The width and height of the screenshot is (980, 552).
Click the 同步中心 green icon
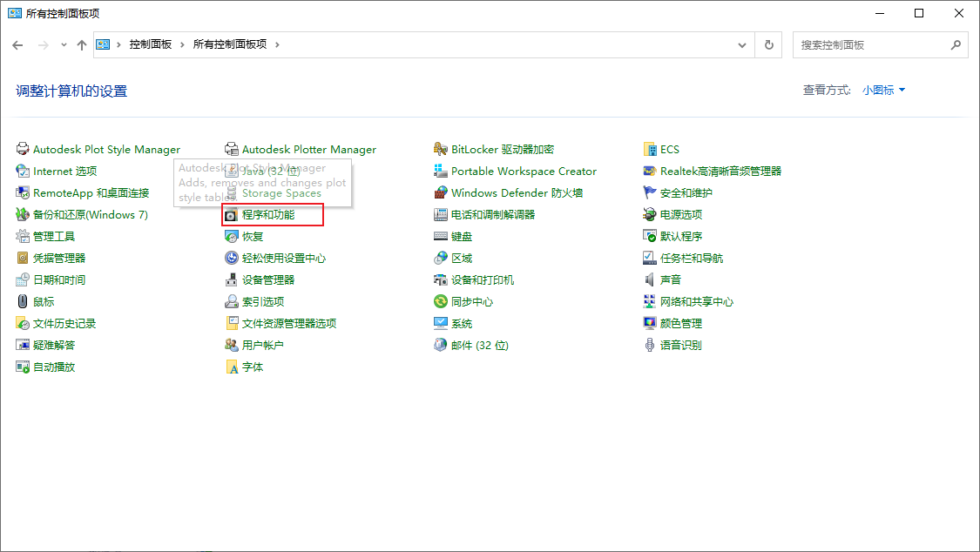[441, 301]
